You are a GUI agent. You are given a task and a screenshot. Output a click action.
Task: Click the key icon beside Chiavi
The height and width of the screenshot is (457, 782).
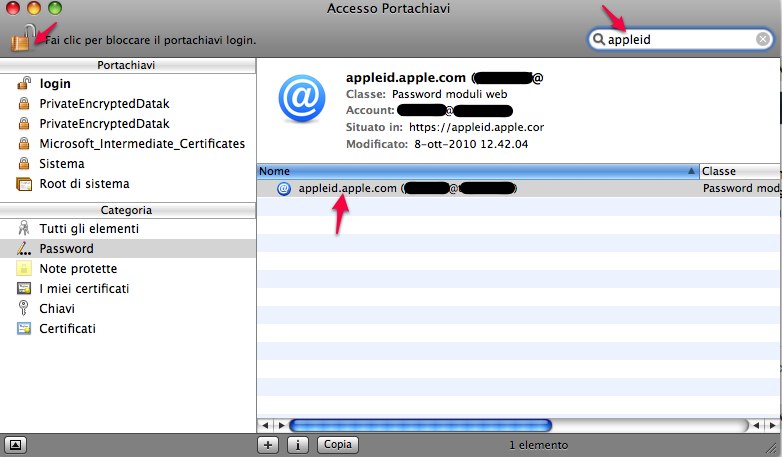click(23, 308)
